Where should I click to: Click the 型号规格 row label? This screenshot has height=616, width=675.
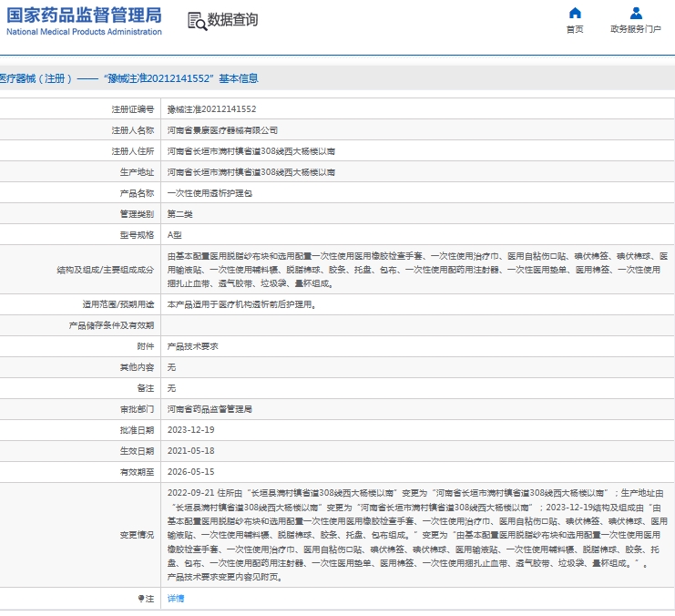coord(137,235)
